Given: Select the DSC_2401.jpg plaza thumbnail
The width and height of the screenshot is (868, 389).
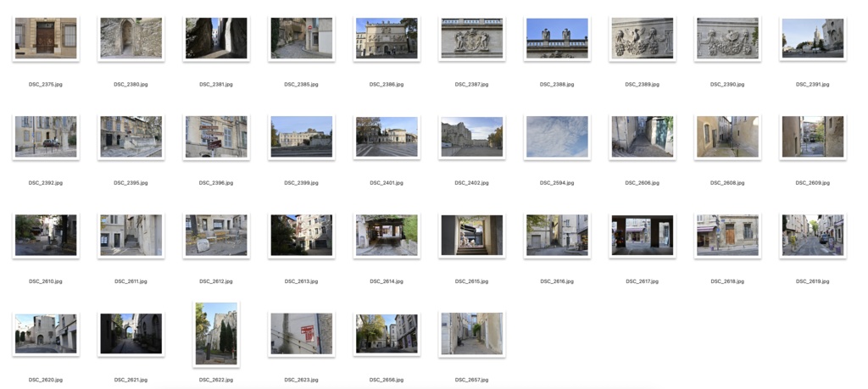Looking at the screenshot, I should [x=387, y=136].
